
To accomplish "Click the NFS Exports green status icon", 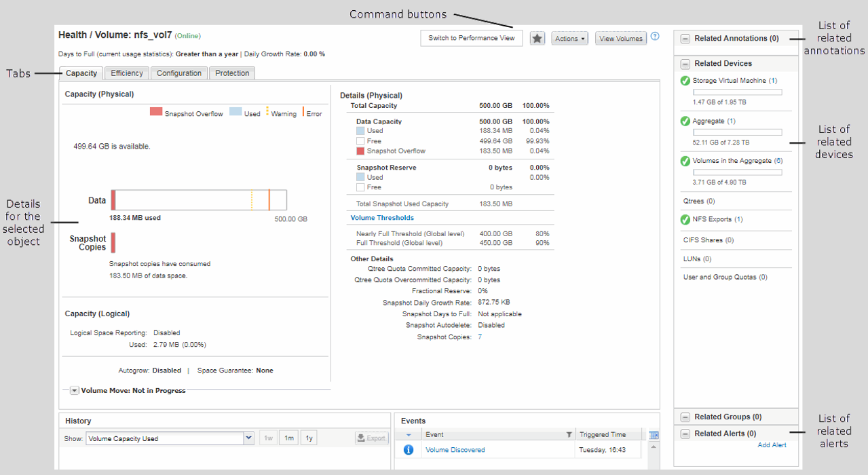I will [x=685, y=220].
